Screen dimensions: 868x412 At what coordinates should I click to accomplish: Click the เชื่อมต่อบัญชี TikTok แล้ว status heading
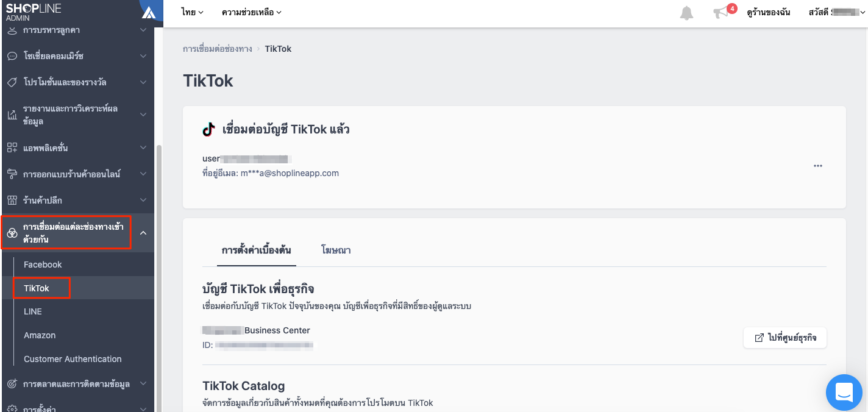(286, 129)
